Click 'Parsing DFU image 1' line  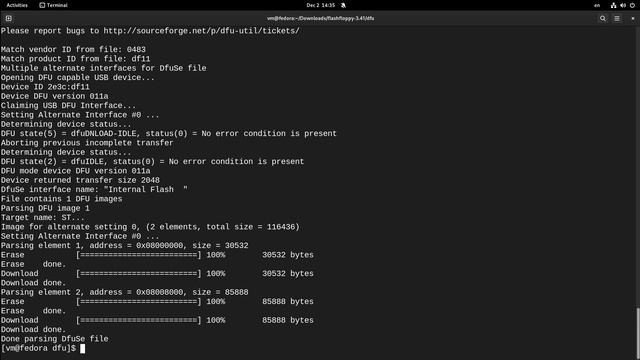click(x=45, y=209)
